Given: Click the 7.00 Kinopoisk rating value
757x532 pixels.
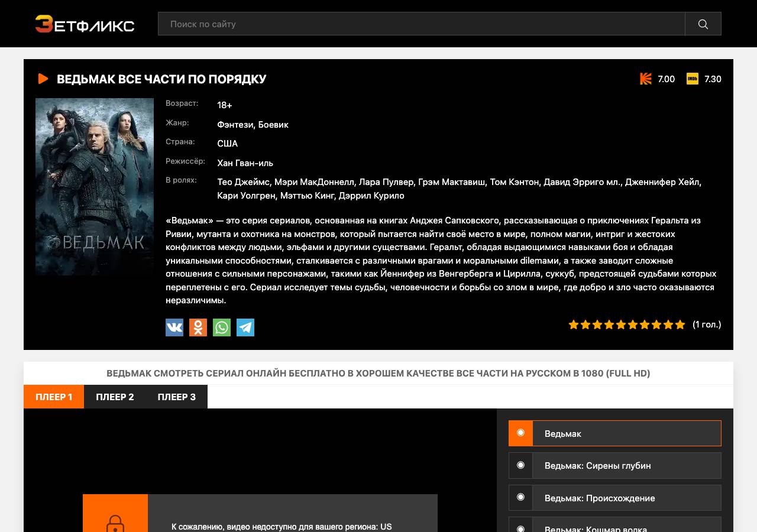Looking at the screenshot, I should (x=666, y=79).
